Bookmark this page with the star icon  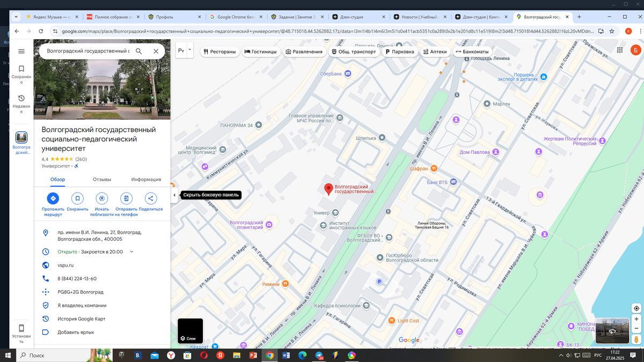tap(612, 31)
